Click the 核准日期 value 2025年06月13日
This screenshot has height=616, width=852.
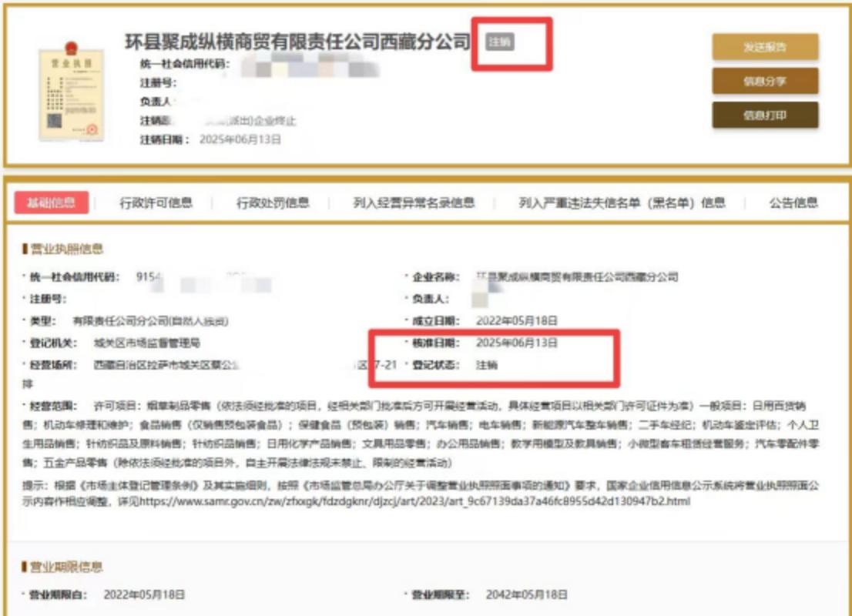517,343
